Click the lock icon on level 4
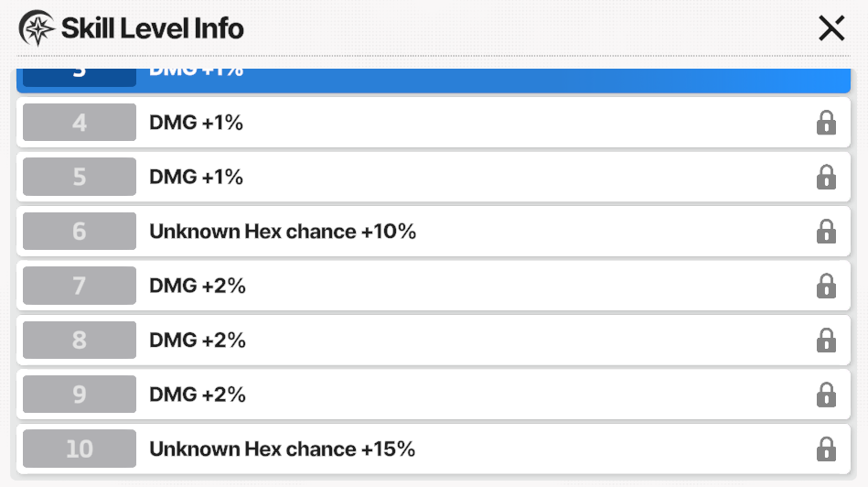This screenshot has height=487, width=868. [826, 123]
